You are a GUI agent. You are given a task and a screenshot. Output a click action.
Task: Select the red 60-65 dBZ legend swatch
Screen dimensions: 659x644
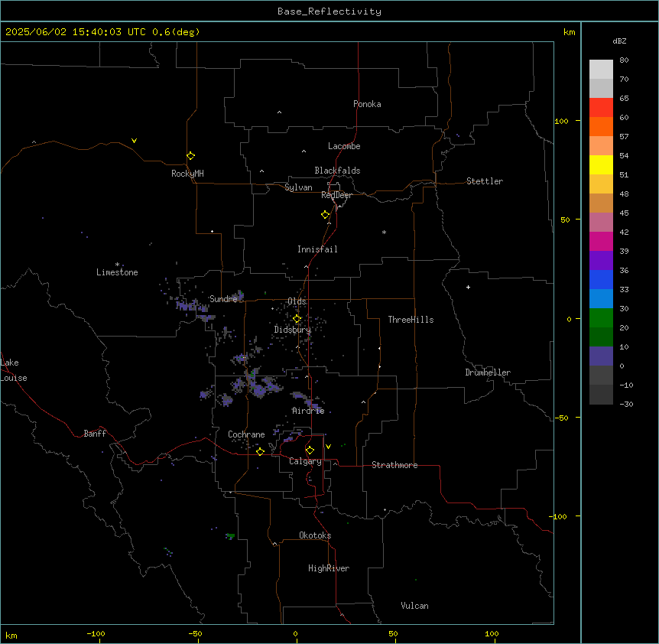601,107
